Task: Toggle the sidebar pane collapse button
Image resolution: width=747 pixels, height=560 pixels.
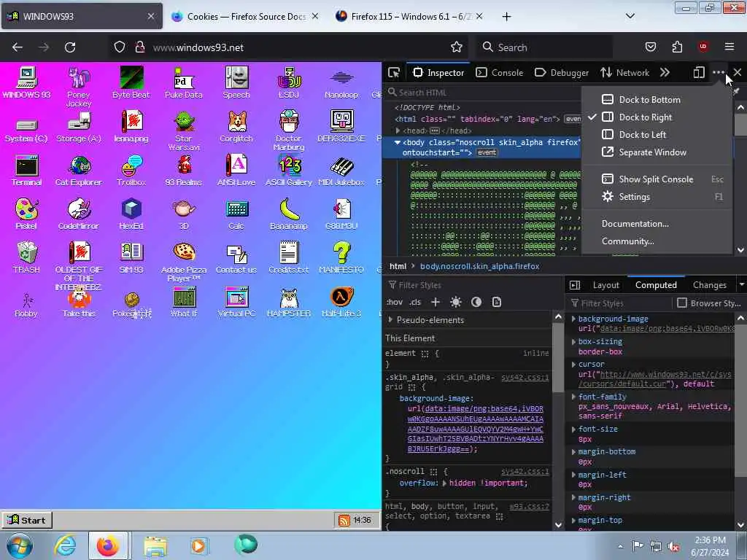Action: tap(575, 285)
